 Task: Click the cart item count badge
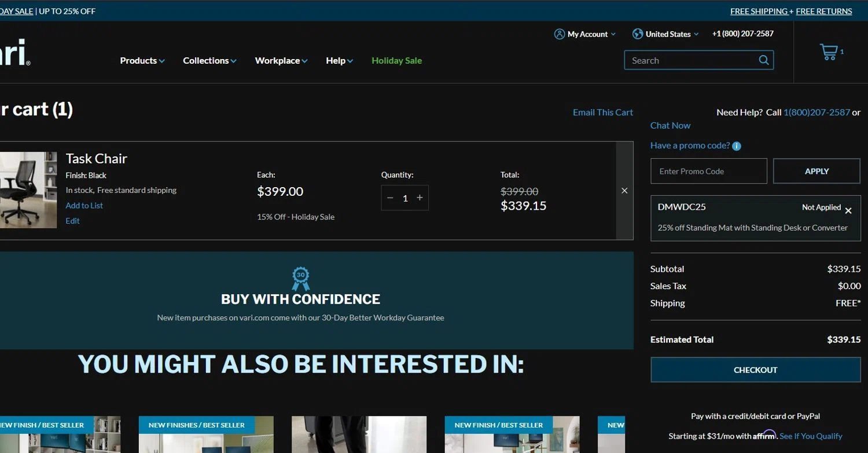pos(842,52)
